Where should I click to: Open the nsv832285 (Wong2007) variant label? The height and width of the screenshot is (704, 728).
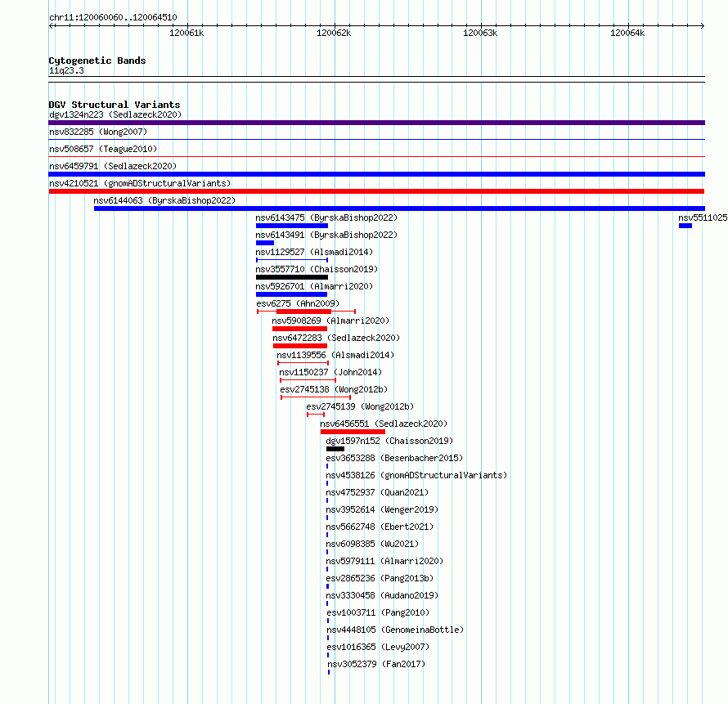tap(98, 132)
